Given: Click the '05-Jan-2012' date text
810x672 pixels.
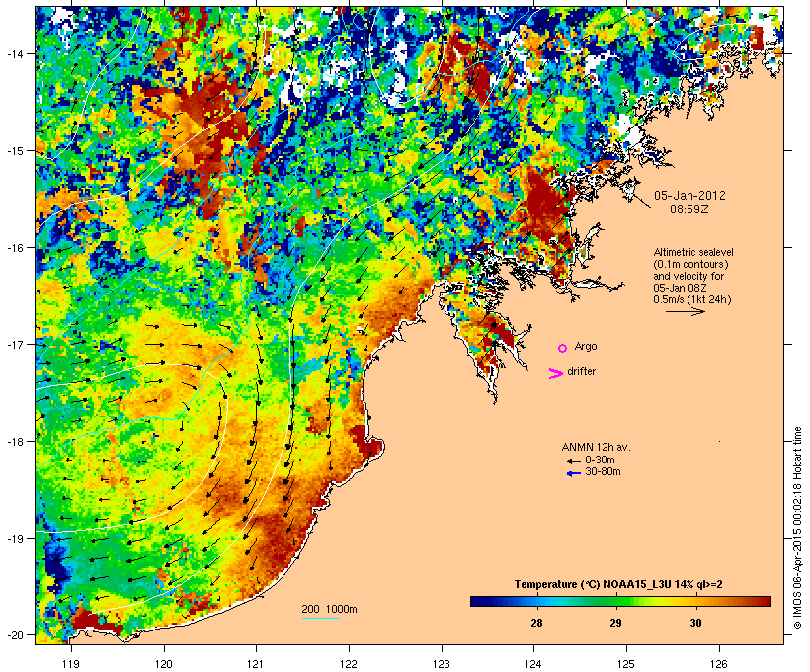Looking at the screenshot, I should pyautogui.click(x=689, y=196).
